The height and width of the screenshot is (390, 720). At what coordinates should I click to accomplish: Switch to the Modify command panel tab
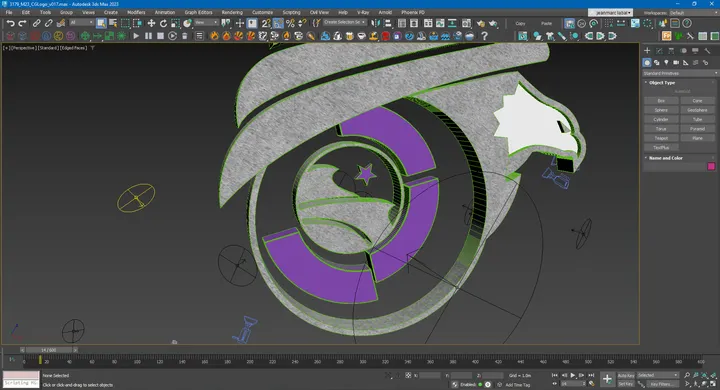point(659,51)
